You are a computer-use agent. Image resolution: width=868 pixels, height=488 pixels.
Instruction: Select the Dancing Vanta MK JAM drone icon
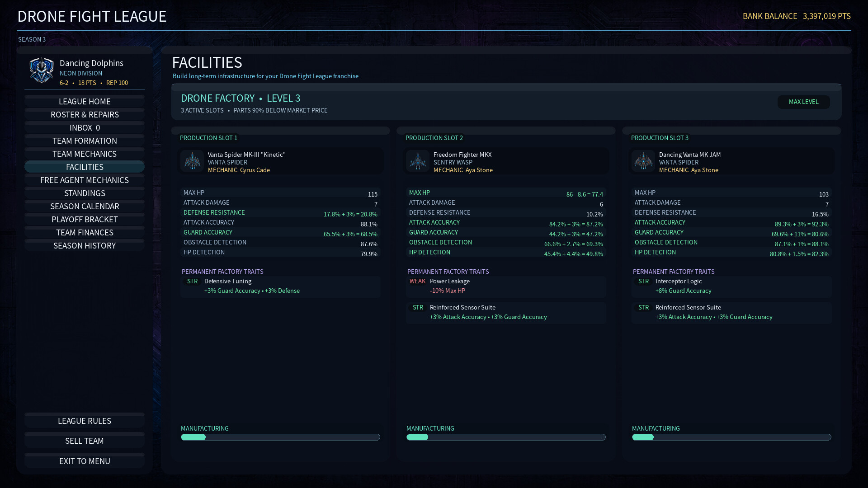[x=643, y=161]
